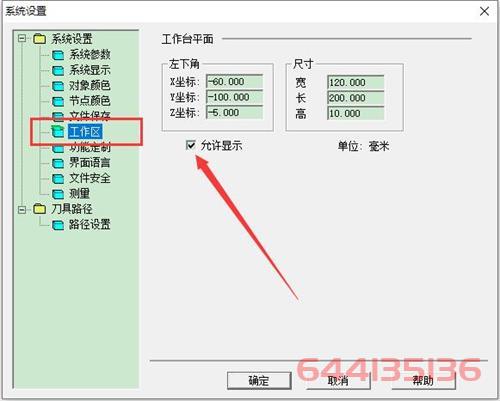This screenshot has width=500, height=401.
Task: Click the 路径设置 page icon
Action: pos(58,225)
